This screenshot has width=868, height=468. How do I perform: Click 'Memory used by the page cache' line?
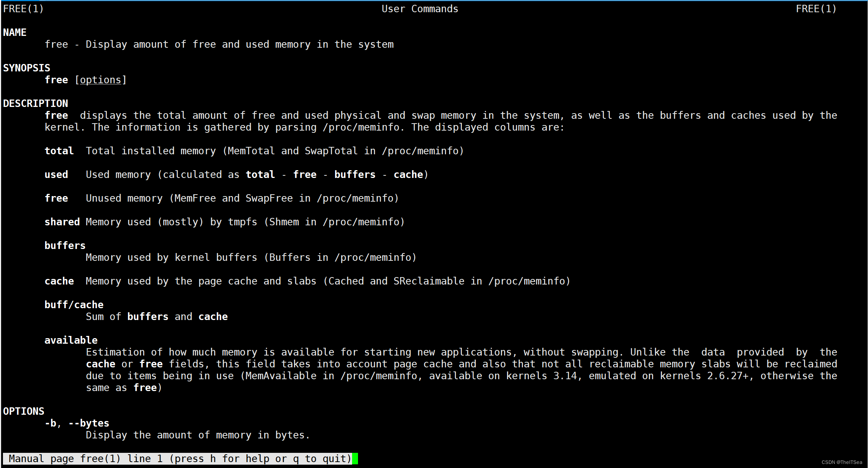328,281
